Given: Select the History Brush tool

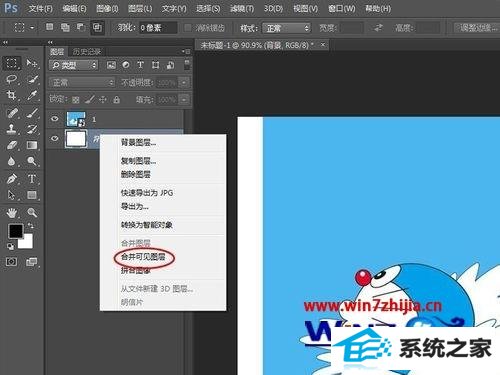Looking at the screenshot, I should 32,129.
